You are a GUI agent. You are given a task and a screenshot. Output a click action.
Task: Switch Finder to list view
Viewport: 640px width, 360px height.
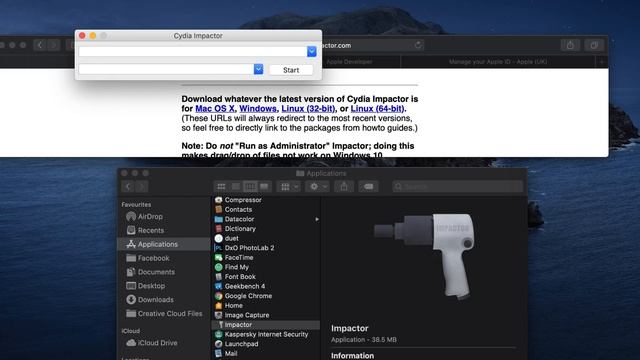pyautogui.click(x=236, y=187)
